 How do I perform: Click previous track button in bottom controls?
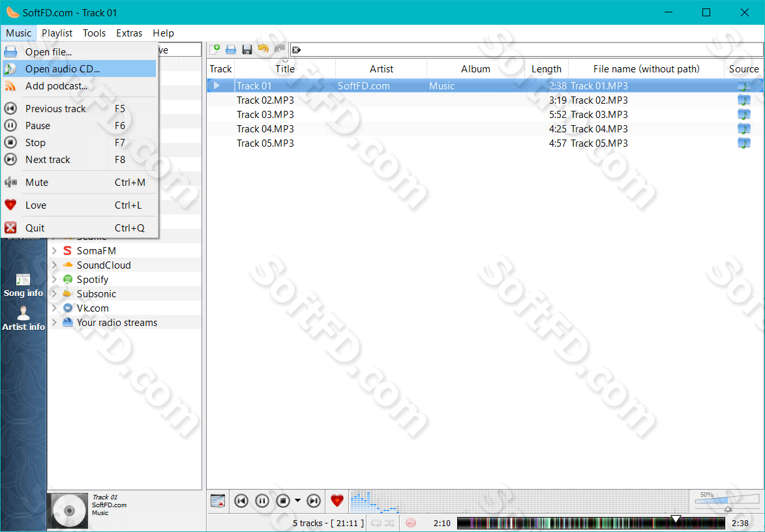point(241,501)
